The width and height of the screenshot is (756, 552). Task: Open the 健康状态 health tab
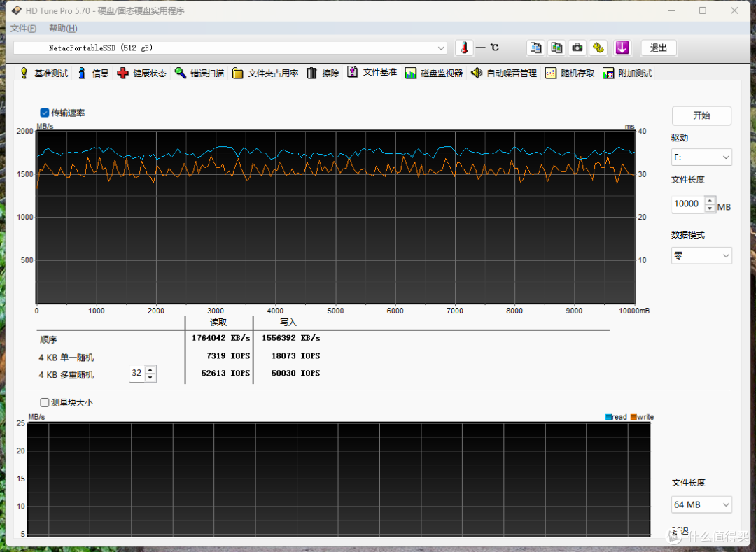[x=141, y=73]
